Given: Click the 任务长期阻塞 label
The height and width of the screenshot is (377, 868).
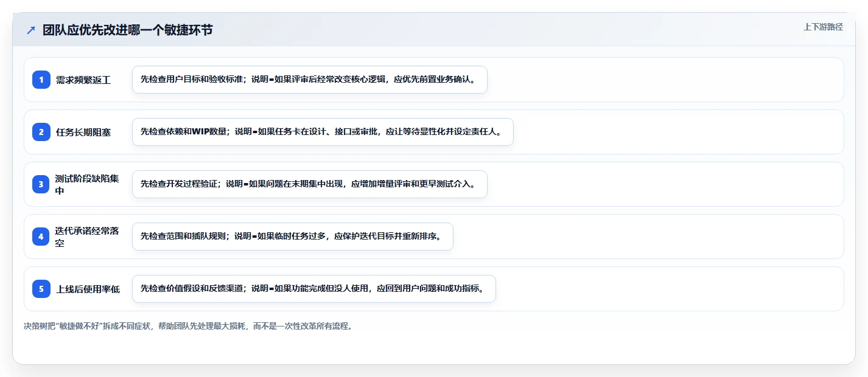Looking at the screenshot, I should [83, 132].
